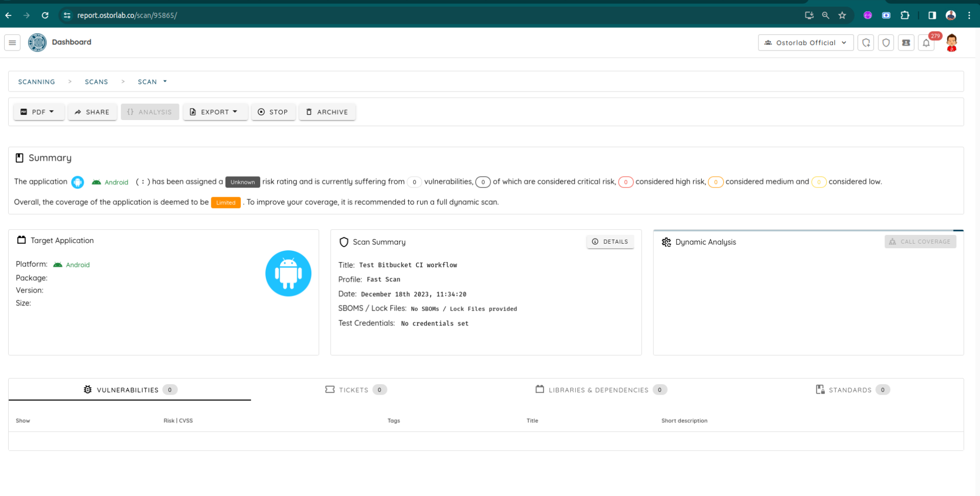980x496 pixels.
Task: Click the Share button
Action: (x=92, y=112)
